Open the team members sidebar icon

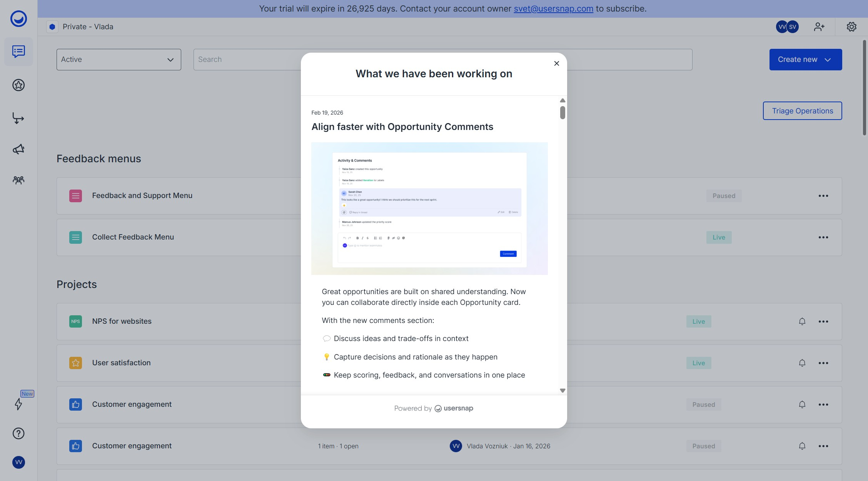point(18,180)
